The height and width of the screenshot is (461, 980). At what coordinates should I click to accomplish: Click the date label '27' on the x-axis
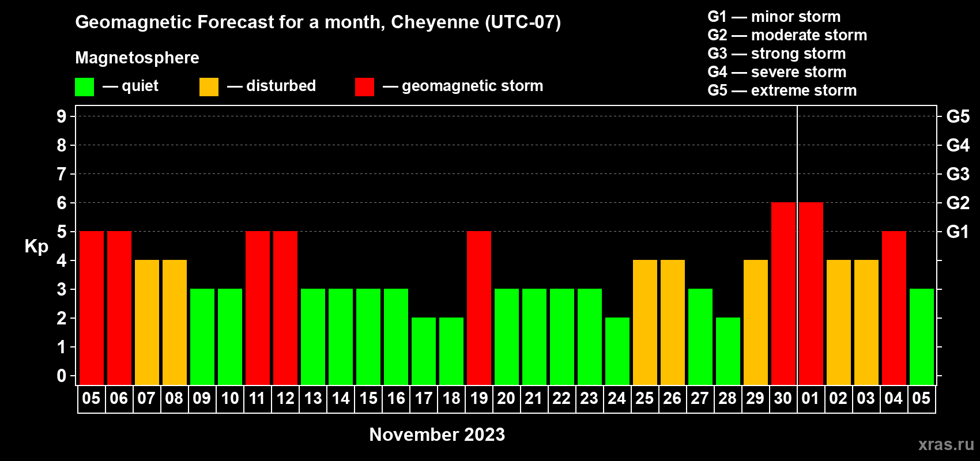click(x=700, y=398)
